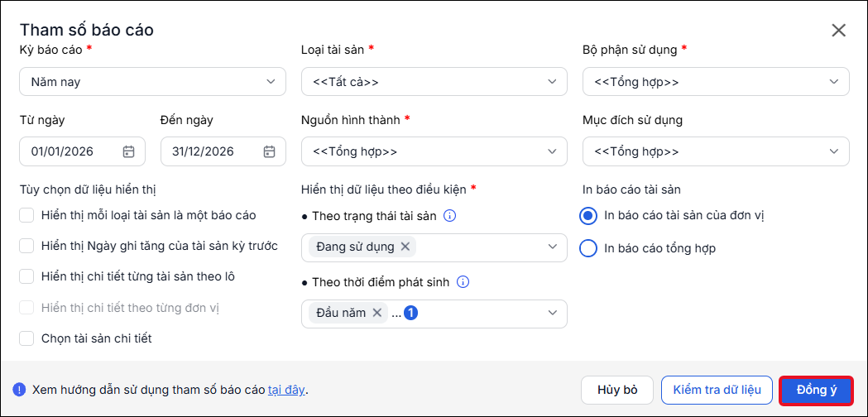
Task: Click info icon beside Theo trạng thái tài sản
Action: [450, 216]
